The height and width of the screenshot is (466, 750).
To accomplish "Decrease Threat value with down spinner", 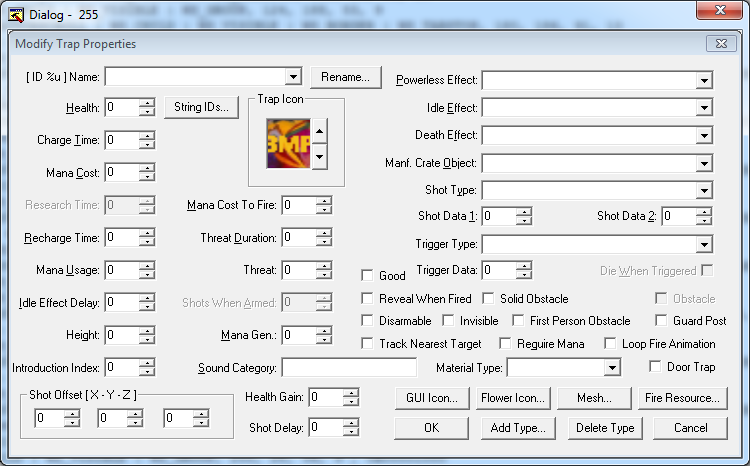I will click(x=324, y=274).
